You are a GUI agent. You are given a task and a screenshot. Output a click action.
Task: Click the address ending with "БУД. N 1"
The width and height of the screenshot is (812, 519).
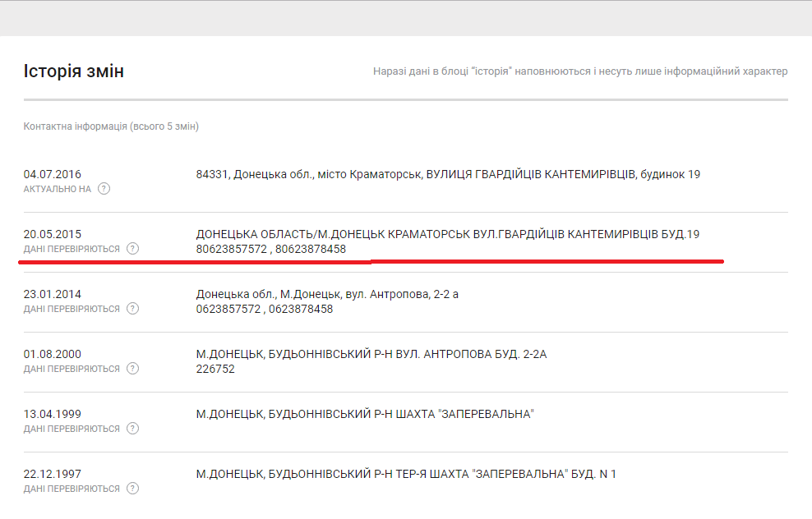(405, 474)
